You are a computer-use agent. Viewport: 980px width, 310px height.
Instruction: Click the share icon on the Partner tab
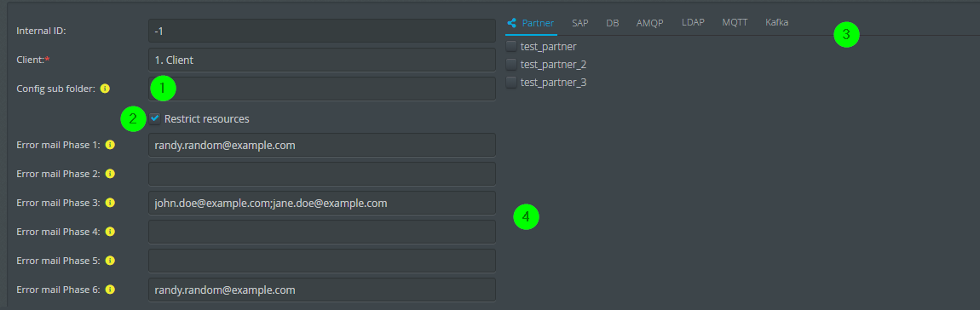(512, 23)
